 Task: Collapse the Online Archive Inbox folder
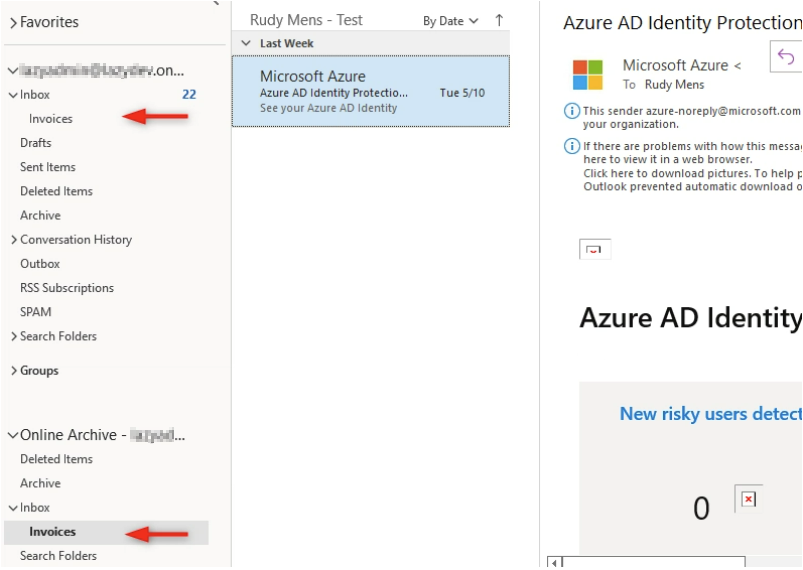(13, 508)
